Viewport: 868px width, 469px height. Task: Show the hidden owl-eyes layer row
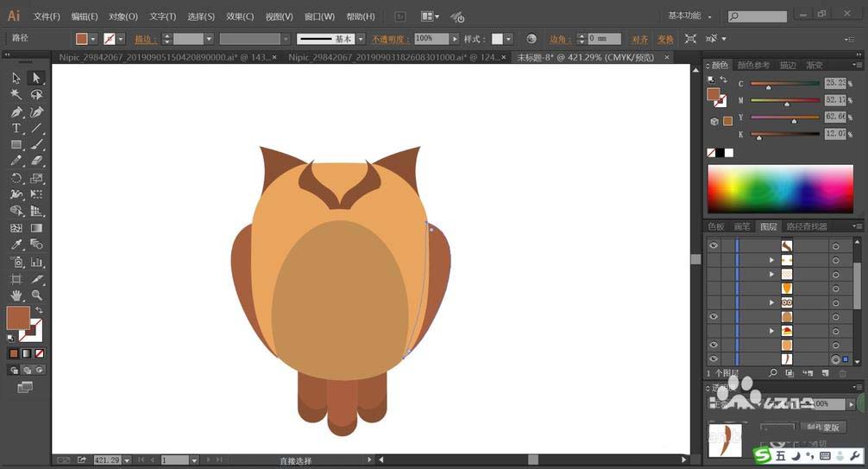point(714,302)
